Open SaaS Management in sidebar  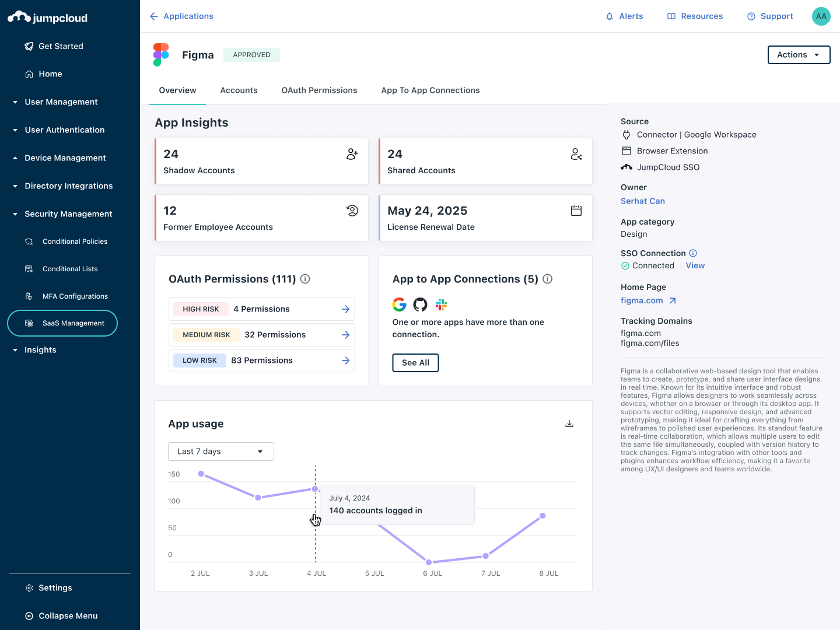point(62,323)
